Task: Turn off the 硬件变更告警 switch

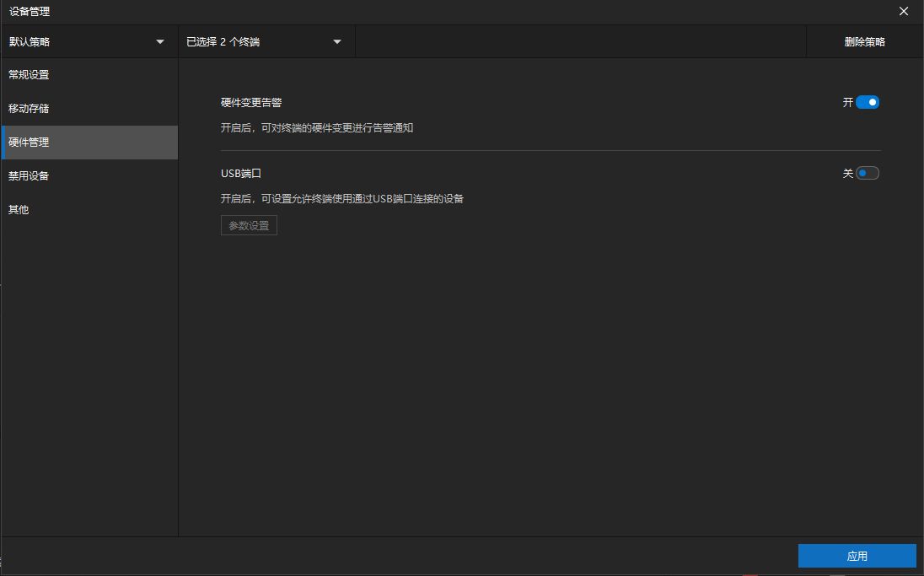Action: coord(867,103)
